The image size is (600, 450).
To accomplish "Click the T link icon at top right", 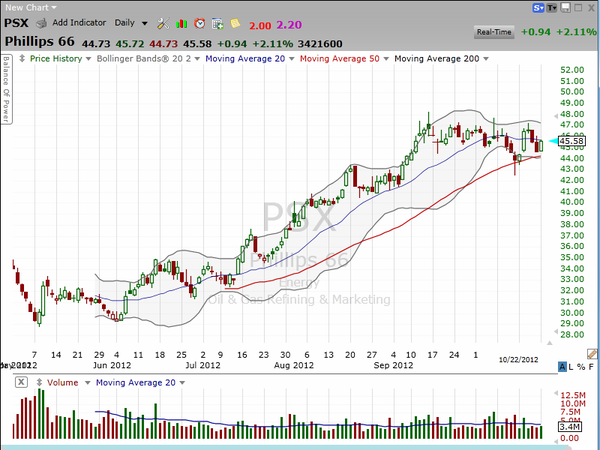I will coord(551,8).
